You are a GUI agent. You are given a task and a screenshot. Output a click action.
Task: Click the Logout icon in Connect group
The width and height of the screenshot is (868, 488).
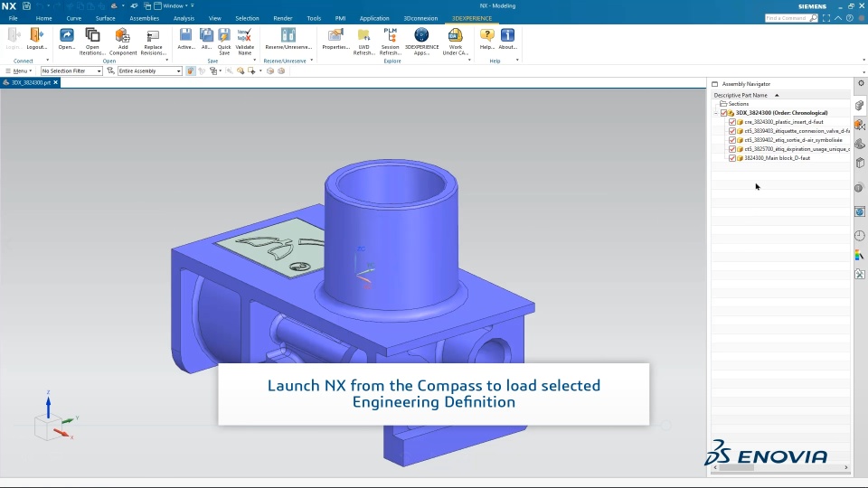[36, 35]
